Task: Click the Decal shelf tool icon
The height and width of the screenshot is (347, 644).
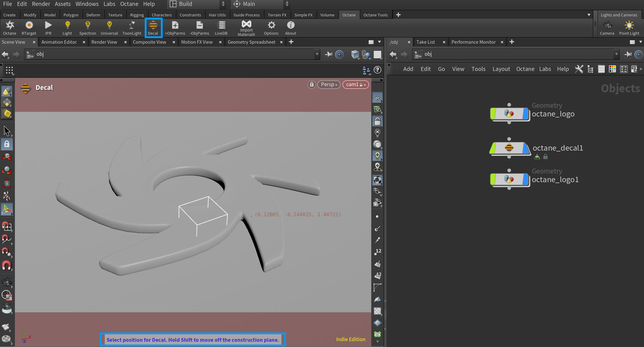Action: [x=153, y=25]
